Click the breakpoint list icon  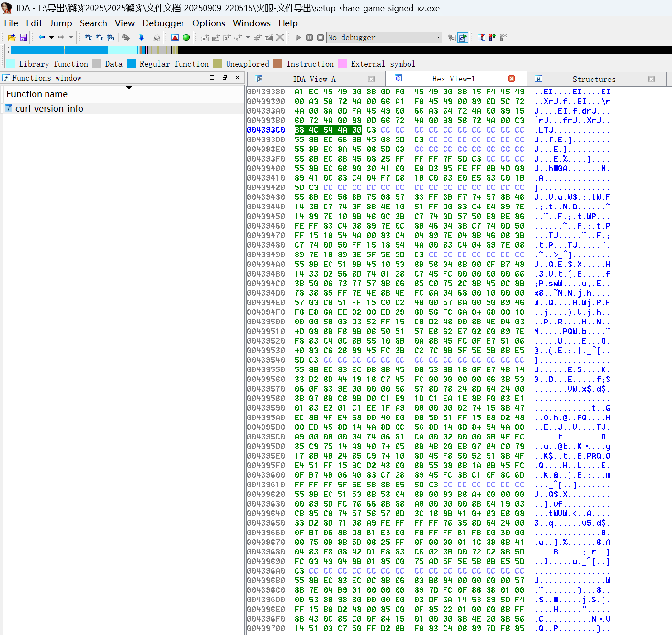pos(481,37)
